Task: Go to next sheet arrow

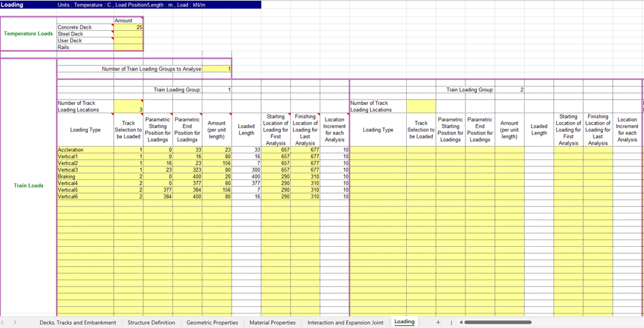Action: pos(15,323)
